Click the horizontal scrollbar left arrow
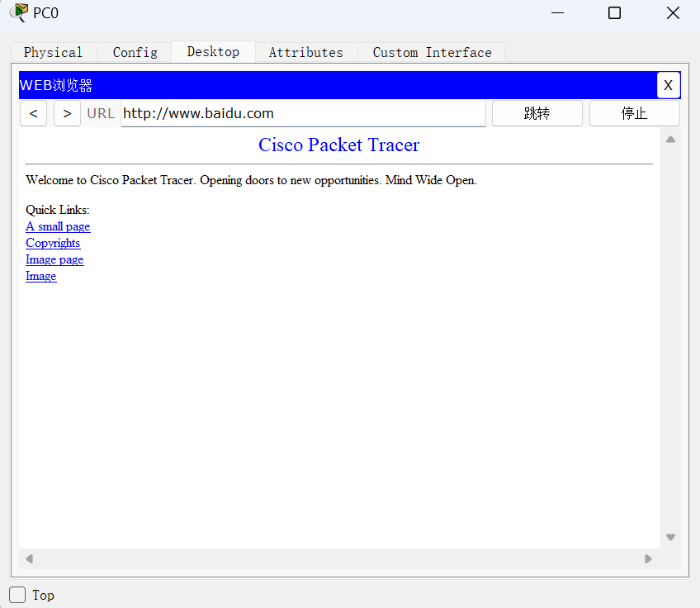The image size is (700, 608). (x=30, y=559)
